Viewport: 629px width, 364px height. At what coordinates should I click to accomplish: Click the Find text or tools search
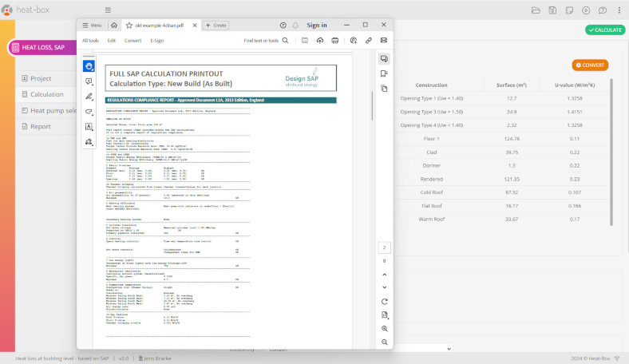pyautogui.click(x=266, y=41)
